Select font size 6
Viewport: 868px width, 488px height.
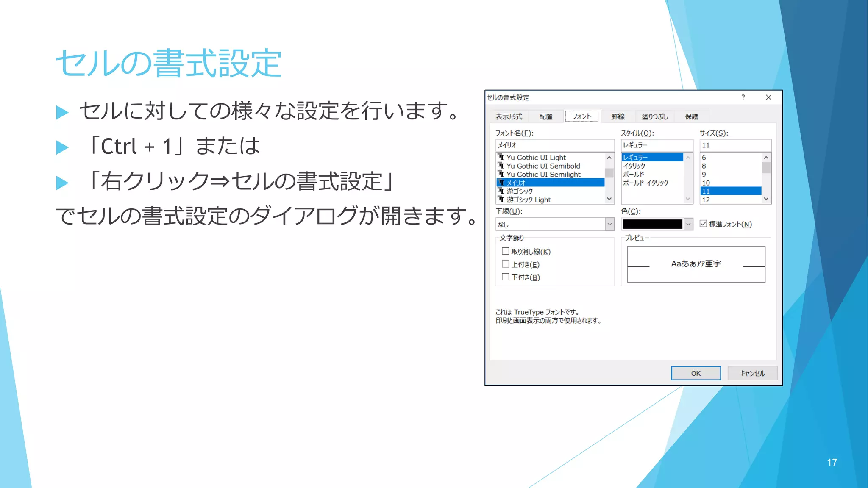(x=731, y=158)
